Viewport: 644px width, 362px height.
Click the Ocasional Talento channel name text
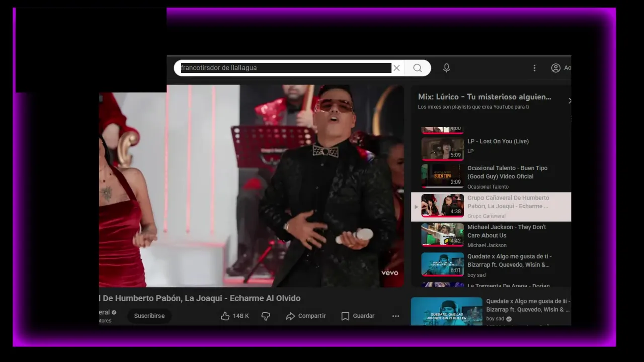pyautogui.click(x=488, y=187)
